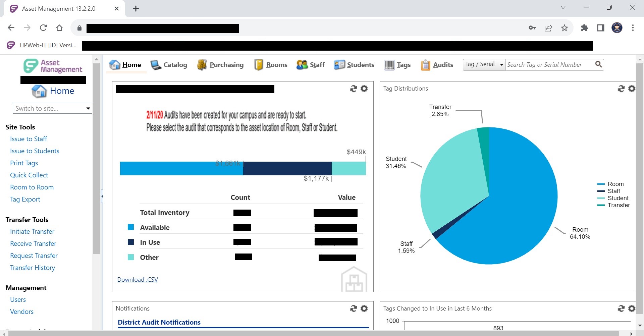The image size is (644, 336).
Task: Click the Download .CSV link
Action: coord(138,280)
